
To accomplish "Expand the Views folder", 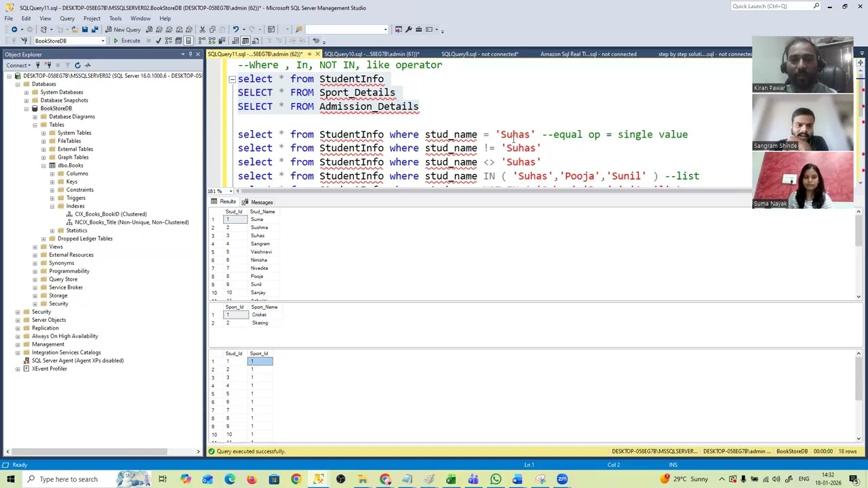I will tap(35, 247).
